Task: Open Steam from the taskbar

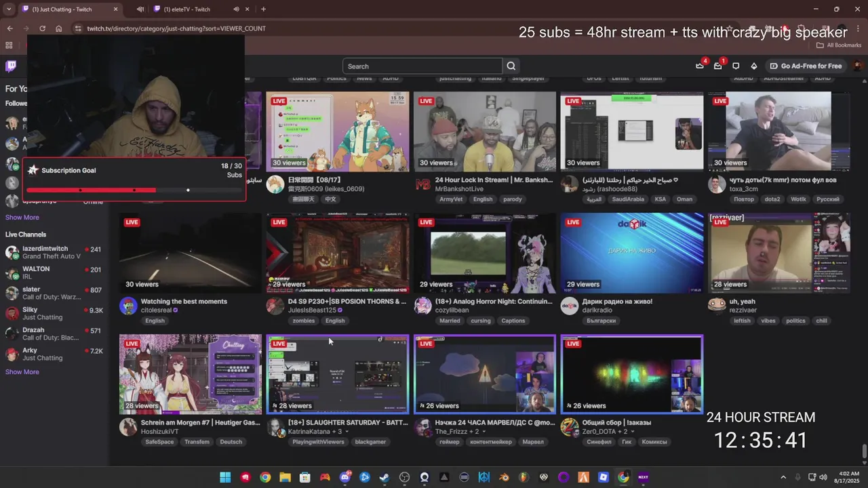Action: [x=384, y=477]
